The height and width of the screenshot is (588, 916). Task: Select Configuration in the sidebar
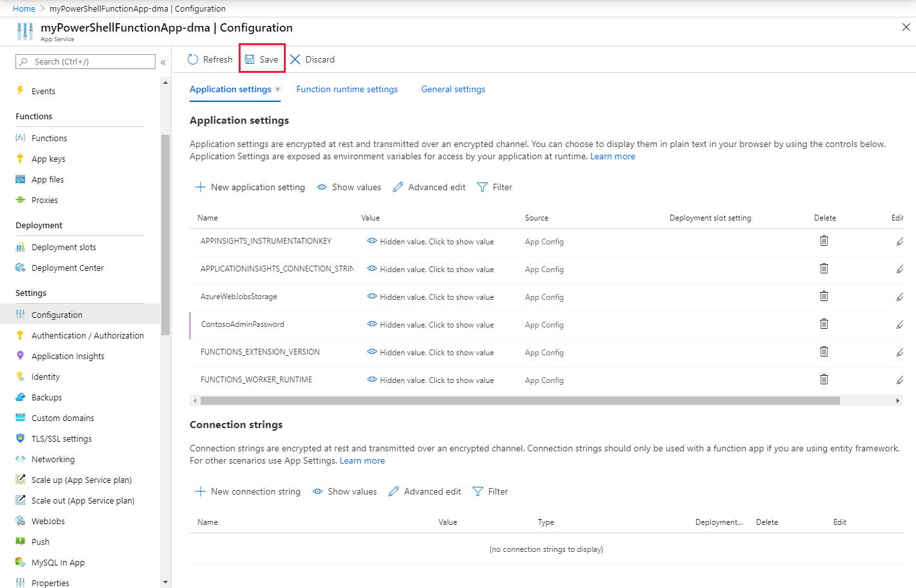(x=80, y=315)
